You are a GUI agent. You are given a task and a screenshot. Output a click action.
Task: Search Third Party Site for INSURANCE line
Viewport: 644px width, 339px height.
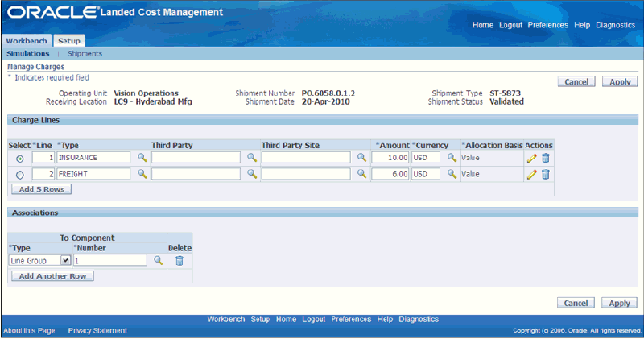pos(361,157)
